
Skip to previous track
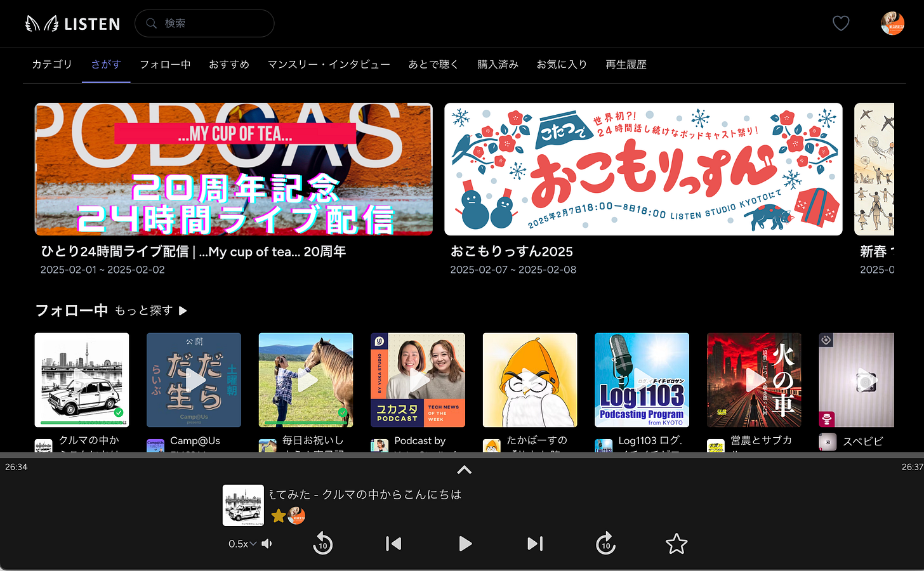coord(393,544)
